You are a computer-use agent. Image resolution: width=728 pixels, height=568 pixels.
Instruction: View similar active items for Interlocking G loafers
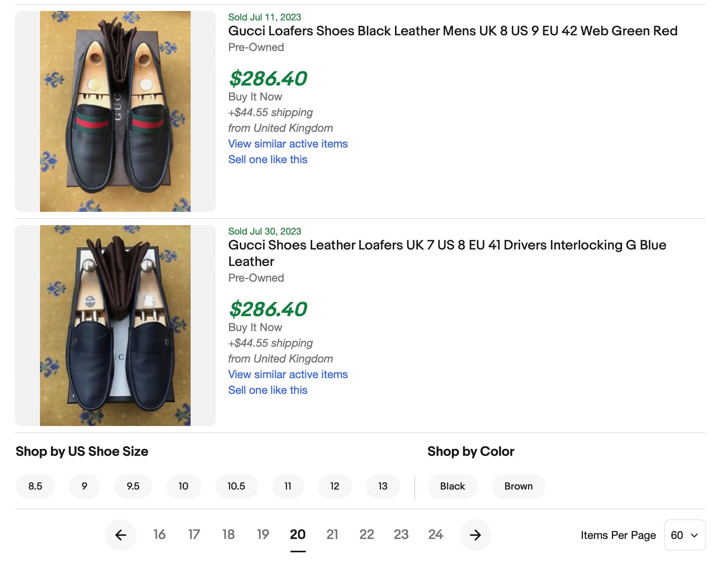click(288, 374)
